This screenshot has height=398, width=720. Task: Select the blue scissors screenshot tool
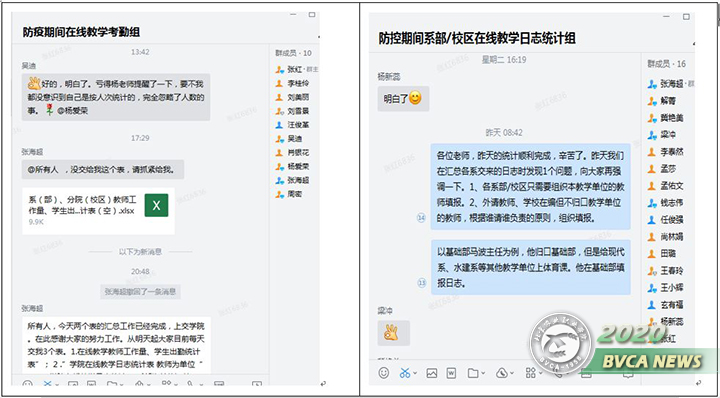405,373
